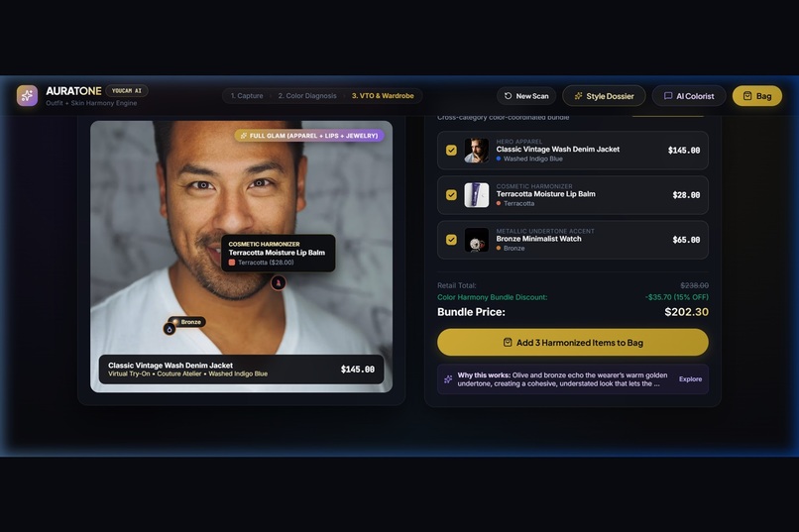799x532 pixels.
Task: Click the $145.00 price in bundle list
Action: (x=684, y=151)
